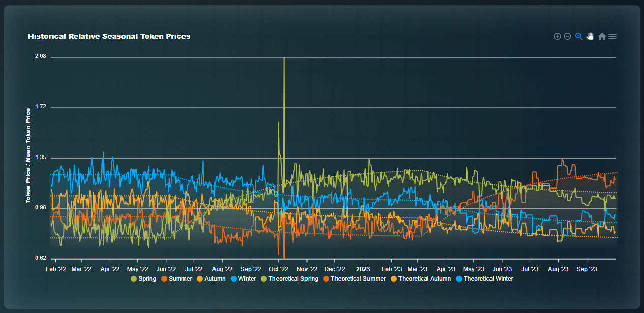Open the chart hamburger export menu
This screenshot has height=313, width=644.
click(612, 36)
